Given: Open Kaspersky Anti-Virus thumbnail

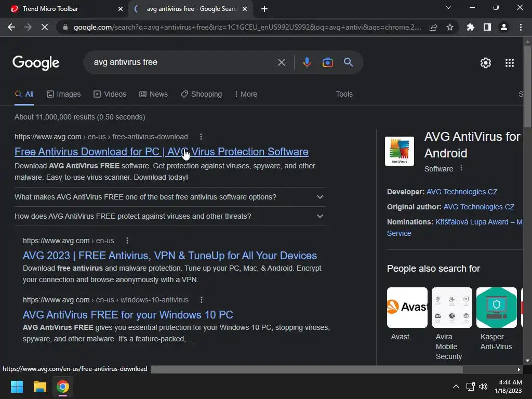Looking at the screenshot, I should [496, 308].
